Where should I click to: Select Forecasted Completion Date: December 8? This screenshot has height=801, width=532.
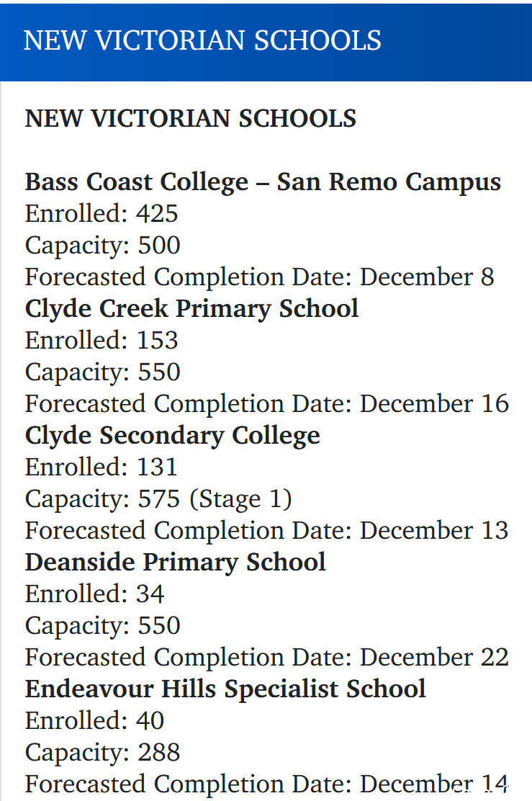click(x=259, y=277)
